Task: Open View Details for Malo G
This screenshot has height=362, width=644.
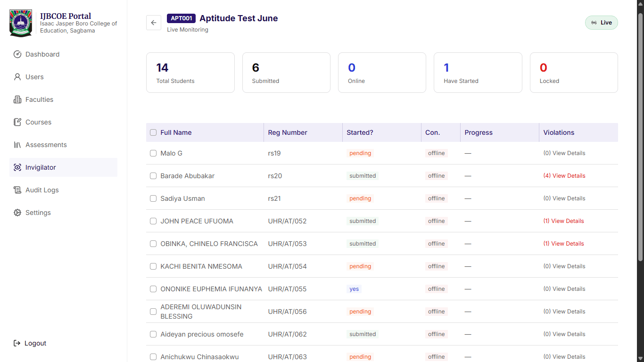Action: click(x=564, y=153)
